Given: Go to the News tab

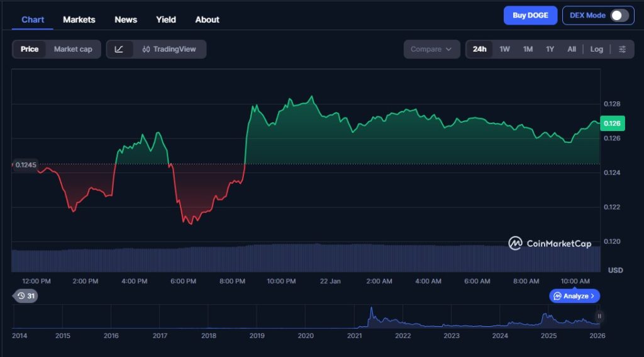Looking at the screenshot, I should click(x=126, y=20).
